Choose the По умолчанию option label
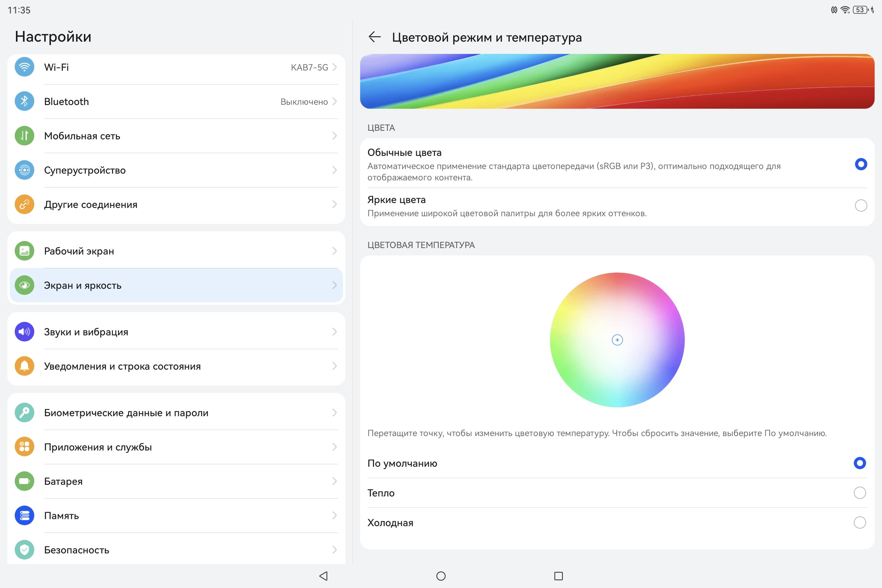The image size is (882, 588). (x=402, y=463)
